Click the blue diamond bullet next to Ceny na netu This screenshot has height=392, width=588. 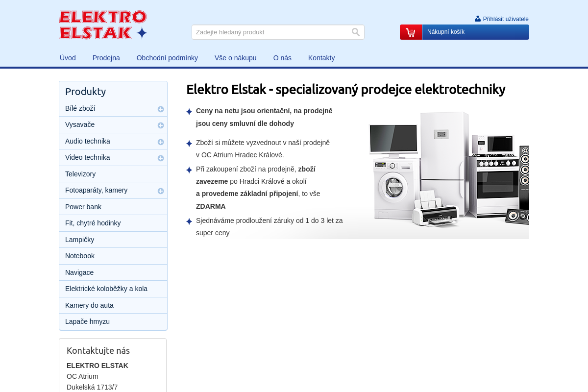pyautogui.click(x=189, y=111)
